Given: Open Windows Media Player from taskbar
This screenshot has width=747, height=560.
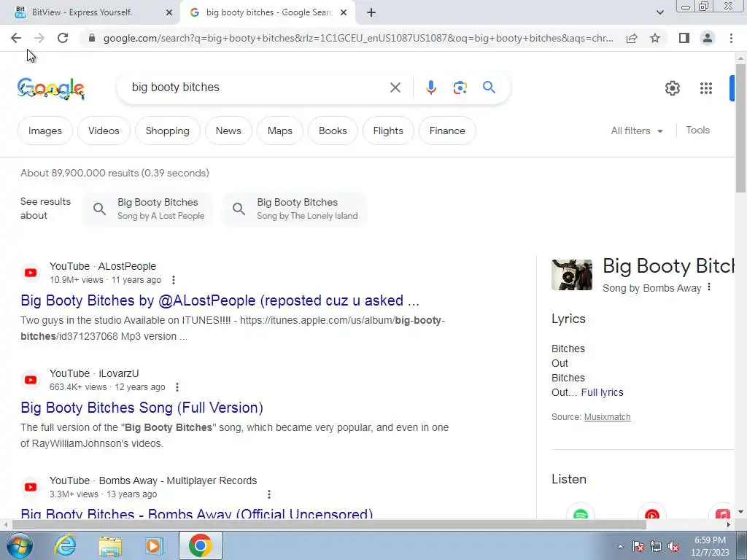Looking at the screenshot, I should point(155,546).
